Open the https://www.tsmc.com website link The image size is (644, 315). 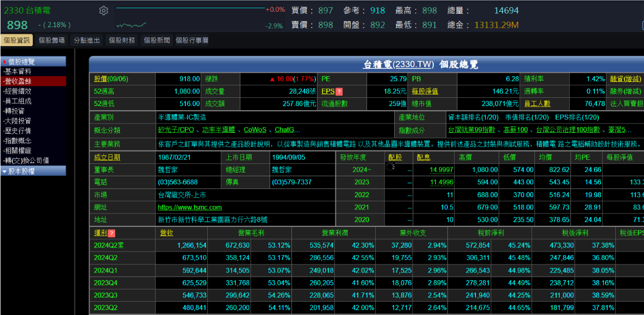tap(190, 207)
